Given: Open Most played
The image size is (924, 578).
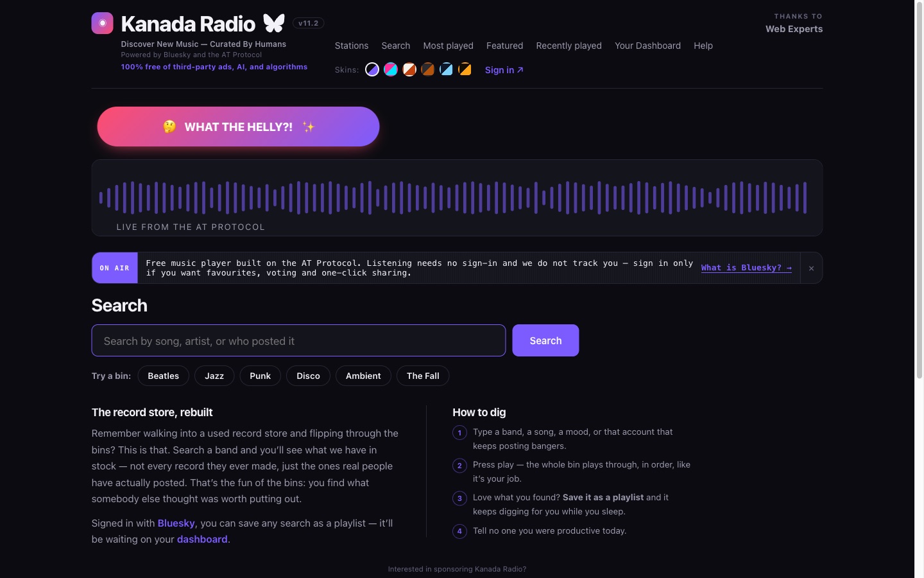Looking at the screenshot, I should point(448,46).
